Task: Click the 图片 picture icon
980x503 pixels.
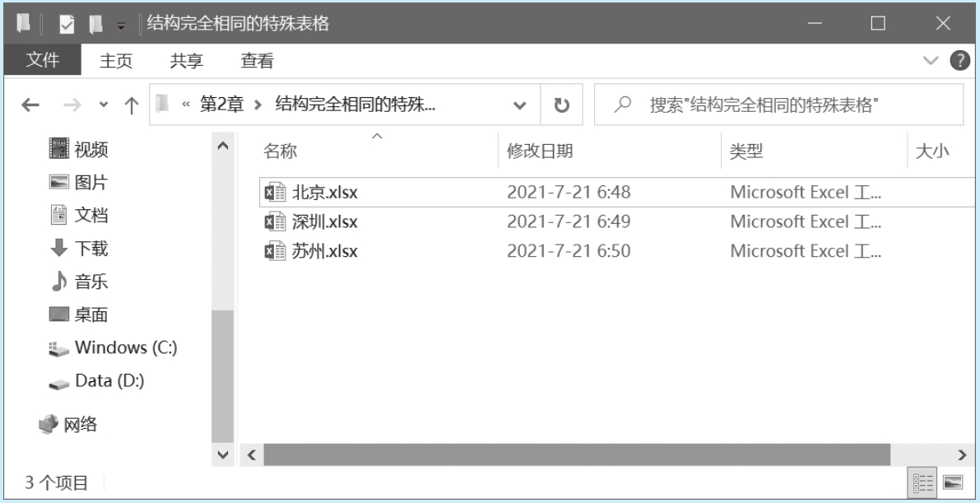Action: click(x=58, y=182)
